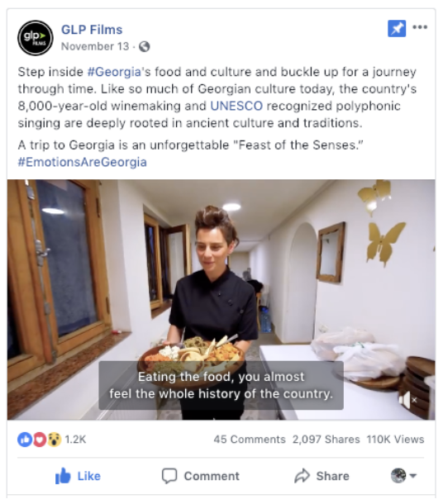This screenshot has width=443, height=504.
Task: Click the GLP Films profile picture
Action: [x=36, y=38]
